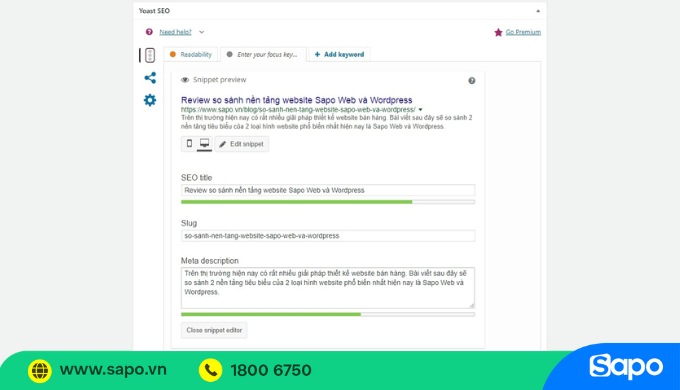This screenshot has width=680, height=390.
Task: Click the snippet preview description text
Action: 327,122
